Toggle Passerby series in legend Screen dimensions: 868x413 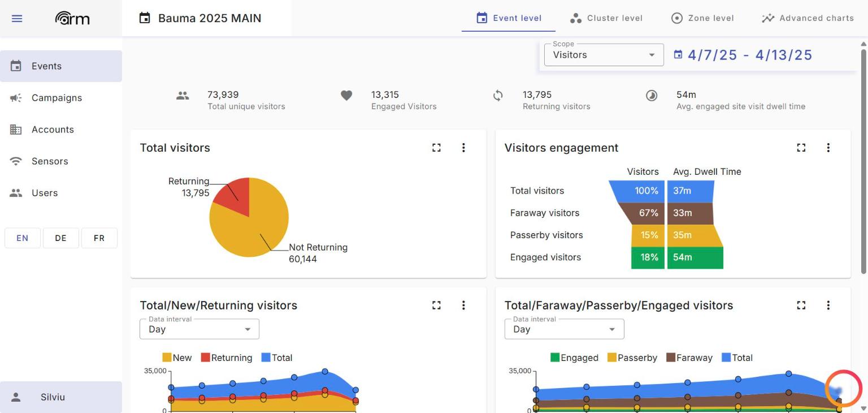(632, 358)
